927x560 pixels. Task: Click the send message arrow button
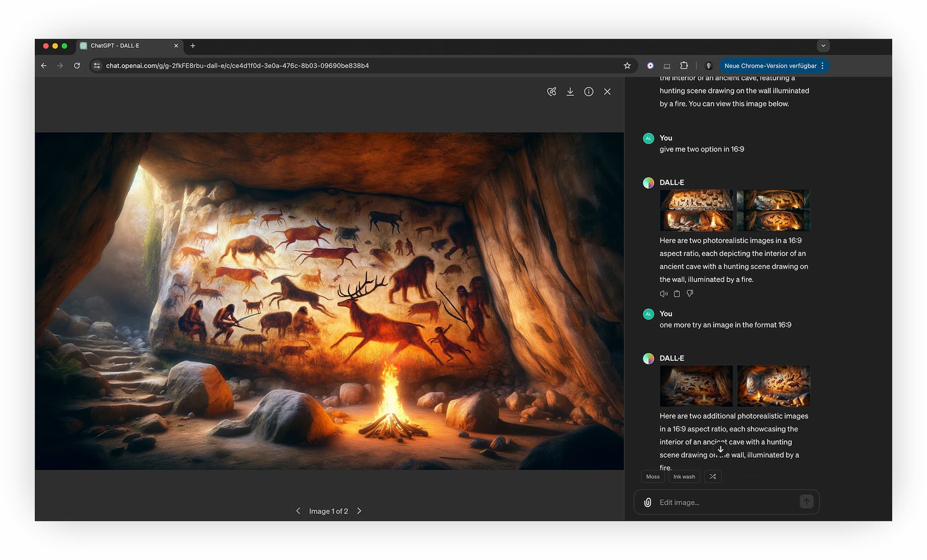(x=806, y=502)
